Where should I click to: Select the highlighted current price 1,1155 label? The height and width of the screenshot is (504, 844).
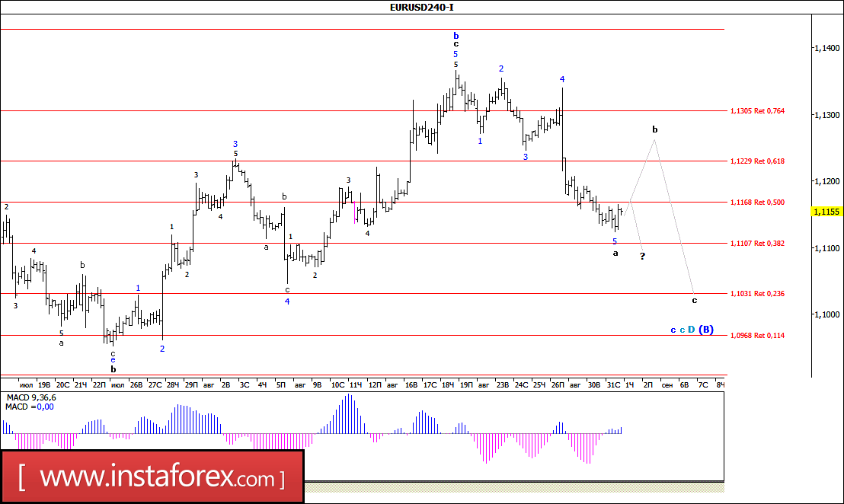[826, 212]
